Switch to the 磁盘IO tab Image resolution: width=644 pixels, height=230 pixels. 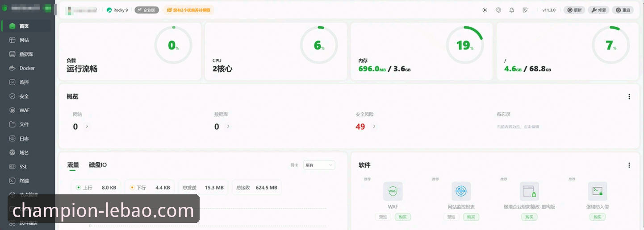[x=98, y=165]
